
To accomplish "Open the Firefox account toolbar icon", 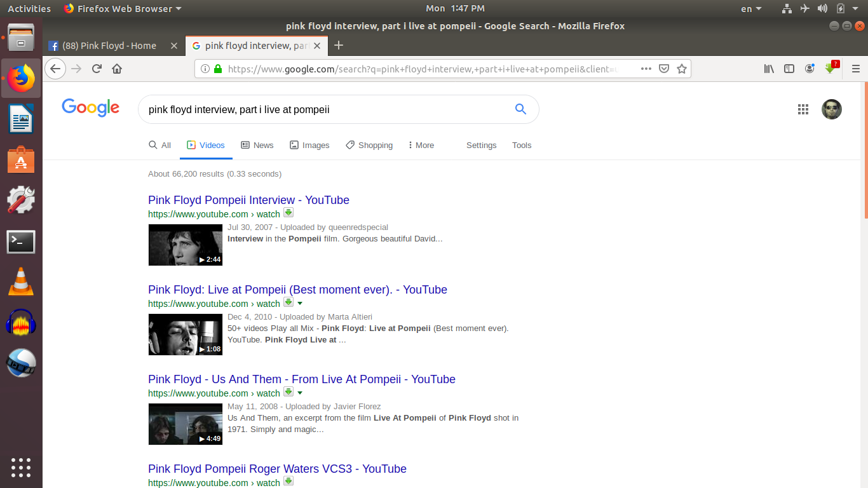I will pos(810,69).
